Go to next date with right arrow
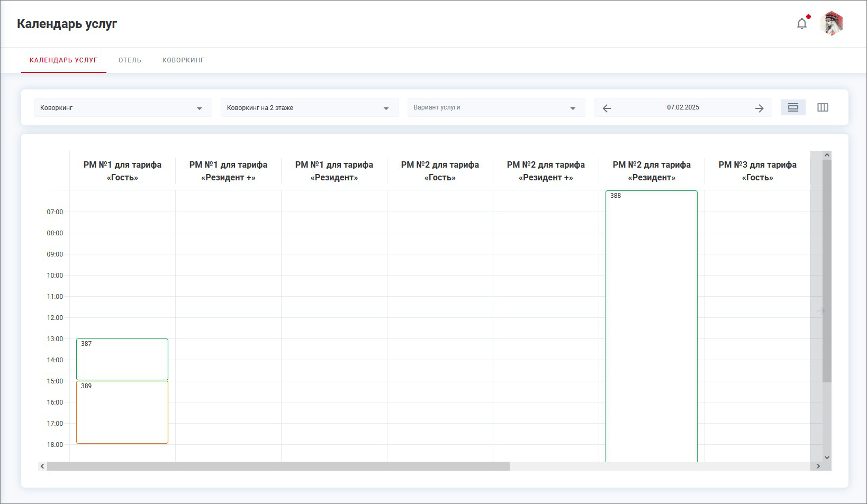 759,108
